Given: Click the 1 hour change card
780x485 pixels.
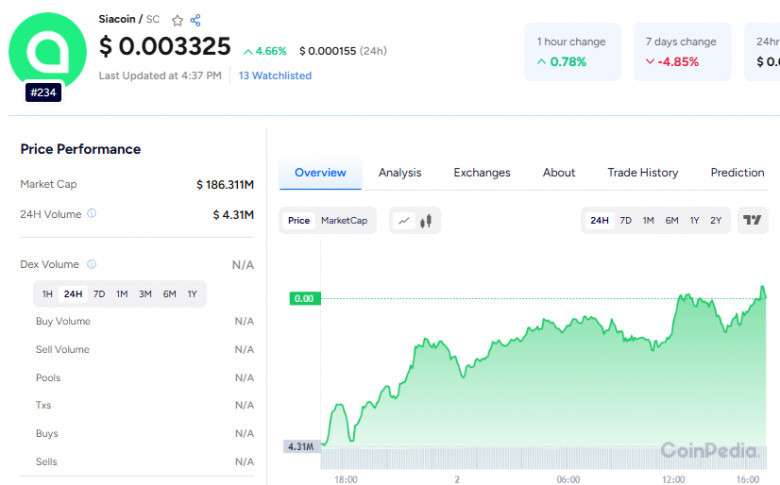Looking at the screenshot, I should pos(573,52).
